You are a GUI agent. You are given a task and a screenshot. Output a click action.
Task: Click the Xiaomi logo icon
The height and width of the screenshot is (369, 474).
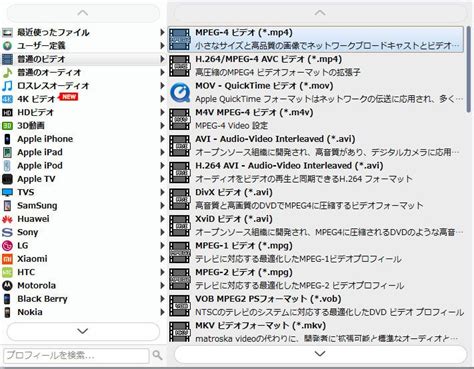(x=7, y=259)
